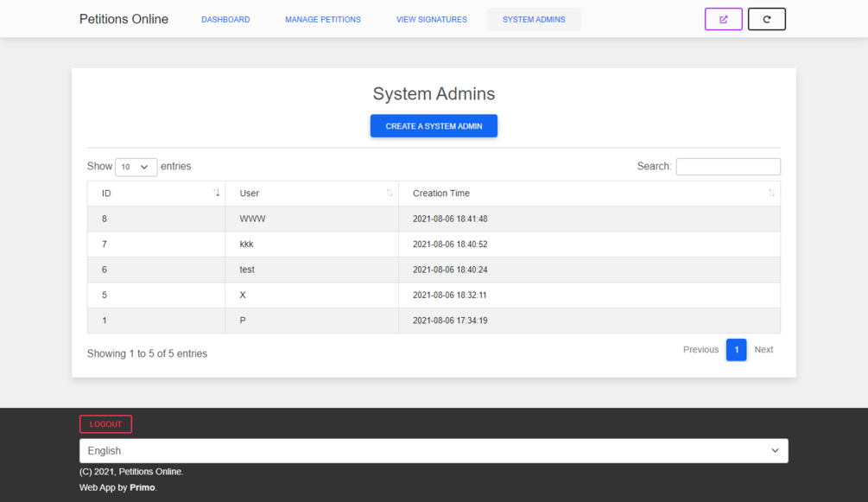The height and width of the screenshot is (502, 868).
Task: Click the refresh icon button
Action: click(766, 19)
